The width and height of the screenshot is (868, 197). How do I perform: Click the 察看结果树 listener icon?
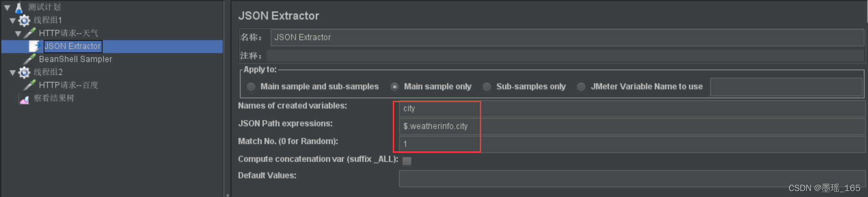[25, 98]
